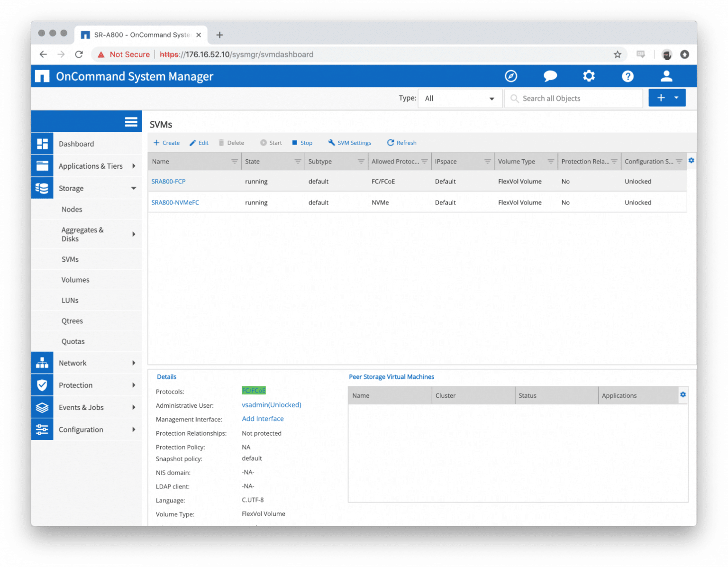The height and width of the screenshot is (567, 728).
Task: Open the SRA800-NVMeFC SVM link
Action: (x=175, y=202)
